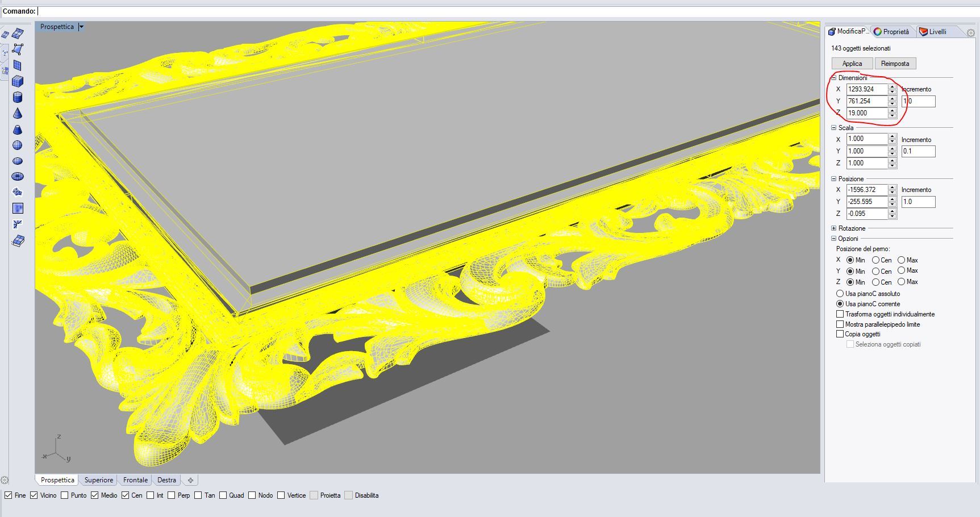The width and height of the screenshot is (980, 517).
Task: Click the Applica button
Action: point(852,64)
